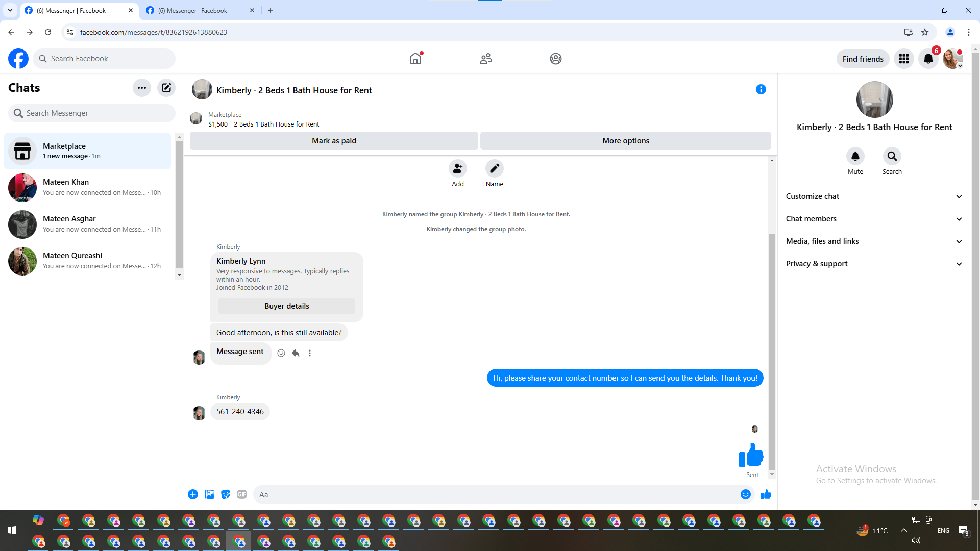Expand the Chat members section
The image size is (980, 551).
coord(874,219)
